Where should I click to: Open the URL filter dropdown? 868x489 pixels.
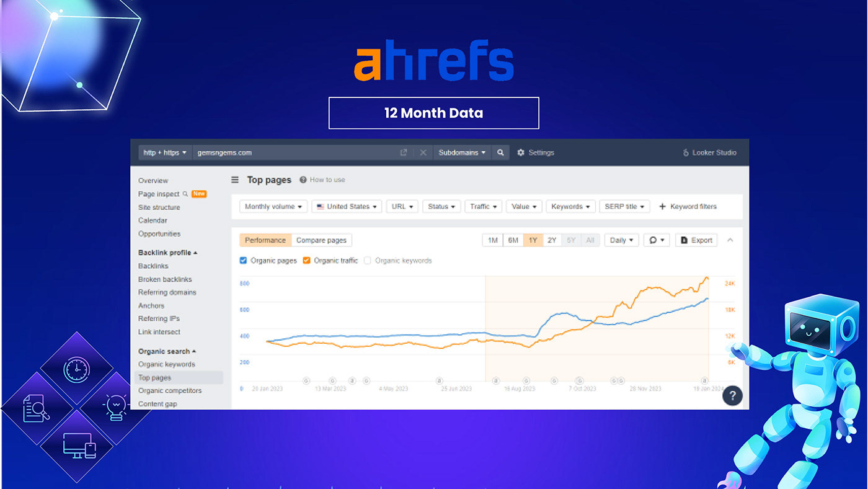pyautogui.click(x=402, y=207)
